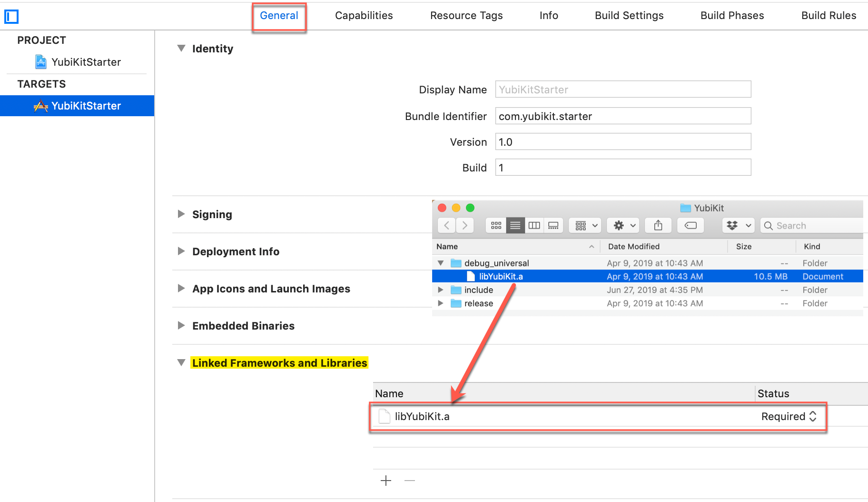Collapse Linked Frameworks and Libraries section
868x502 pixels.
click(x=181, y=362)
